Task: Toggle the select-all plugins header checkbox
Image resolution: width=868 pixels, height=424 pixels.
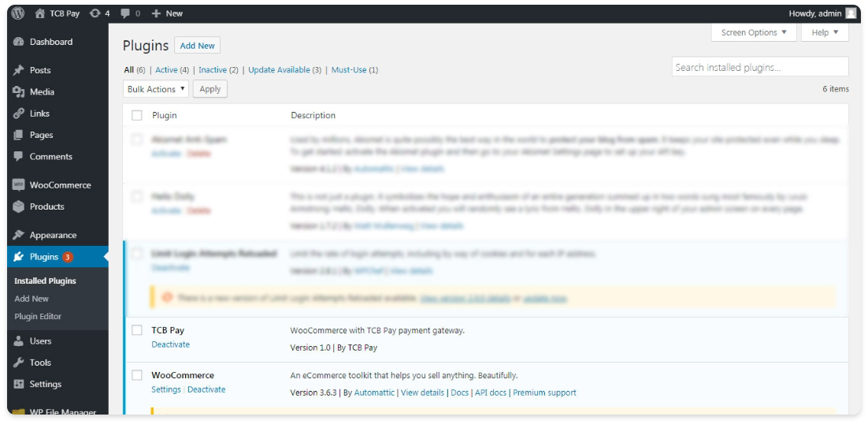Action: tap(137, 115)
